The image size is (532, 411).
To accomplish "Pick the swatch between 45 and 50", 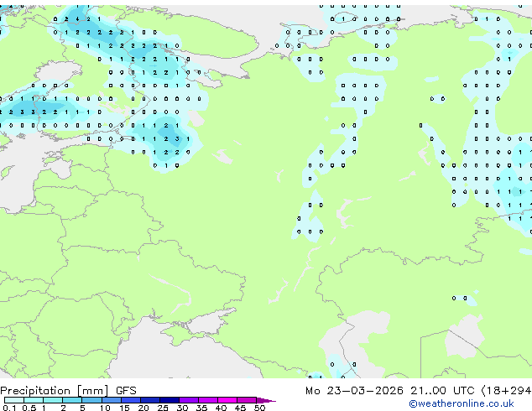I will [247, 400].
